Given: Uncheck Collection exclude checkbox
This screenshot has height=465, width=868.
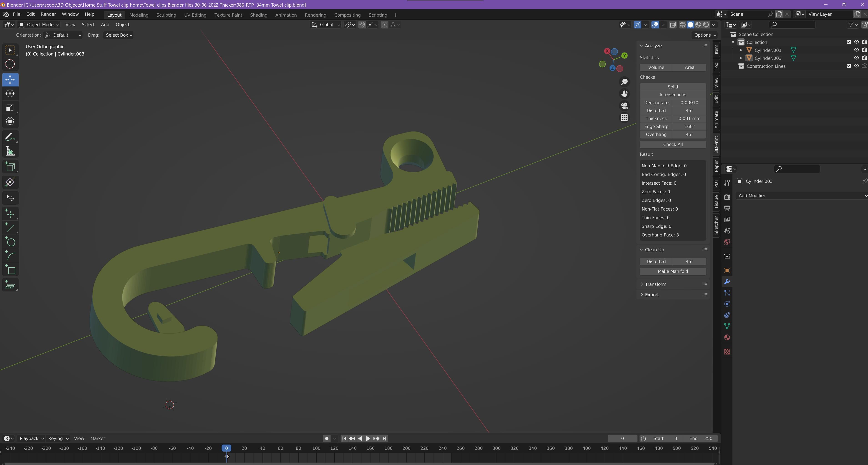Looking at the screenshot, I should point(848,42).
